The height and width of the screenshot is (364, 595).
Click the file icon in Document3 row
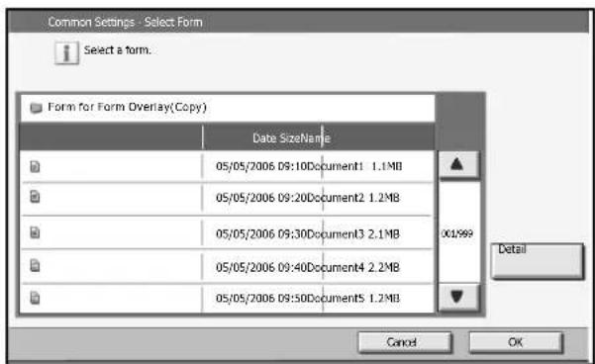pyautogui.click(x=35, y=232)
